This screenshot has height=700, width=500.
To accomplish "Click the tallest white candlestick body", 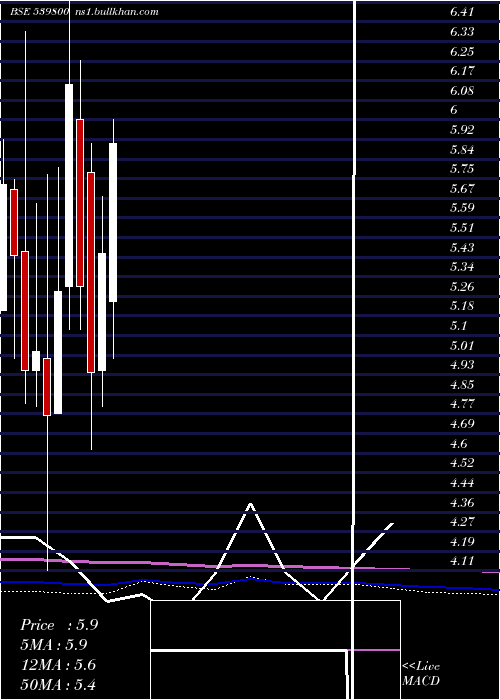I will tap(69, 185).
